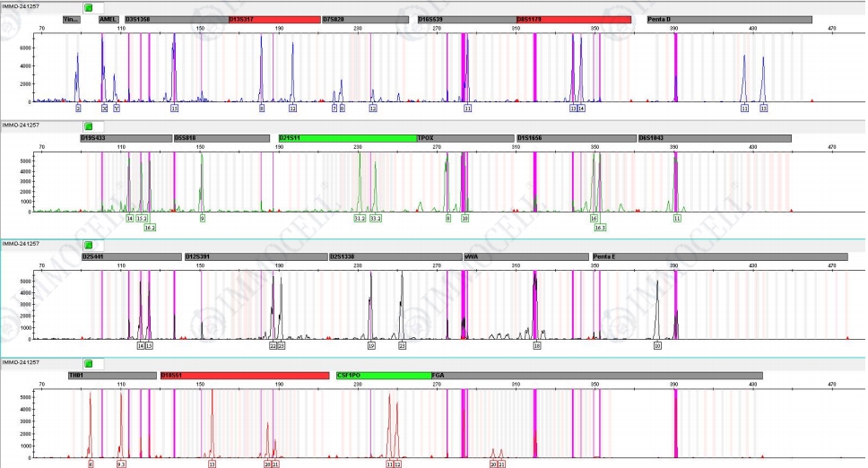Select the Y allele label under AMEL
This screenshot has width=868, height=468.
coord(116,108)
